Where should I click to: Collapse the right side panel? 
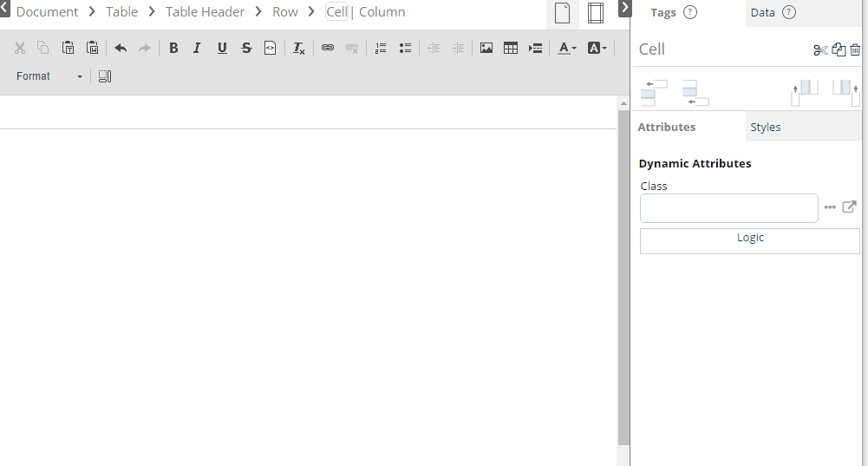(625, 8)
